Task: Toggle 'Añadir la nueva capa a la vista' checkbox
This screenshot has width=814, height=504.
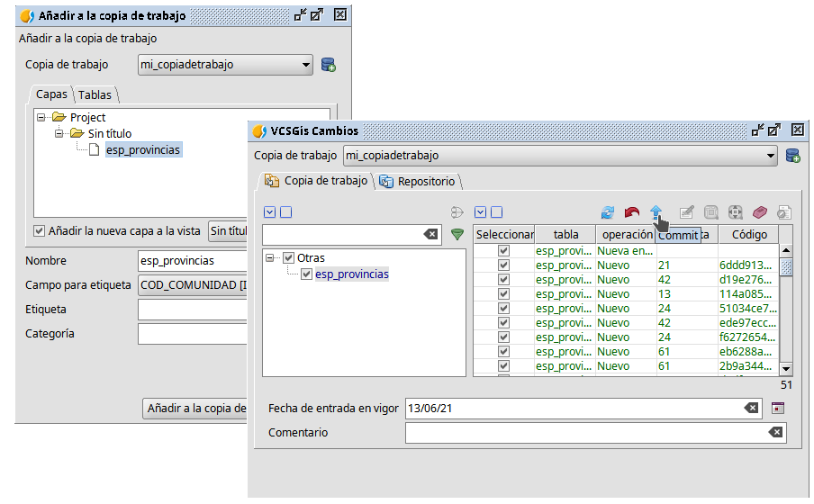Action: point(39,230)
